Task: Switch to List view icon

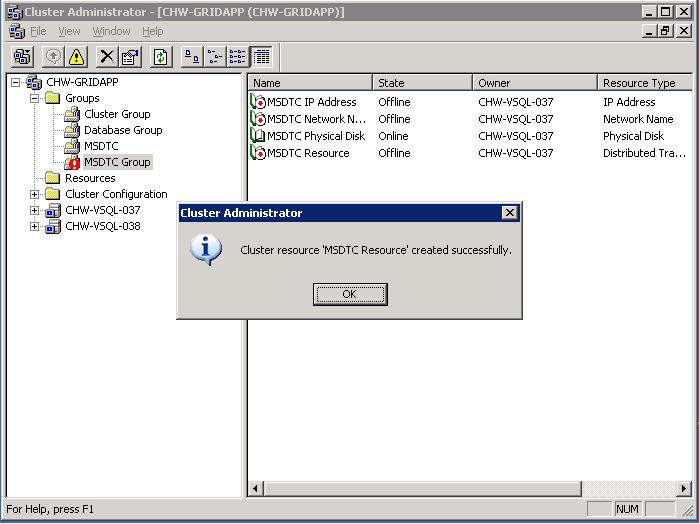Action: [x=238, y=57]
